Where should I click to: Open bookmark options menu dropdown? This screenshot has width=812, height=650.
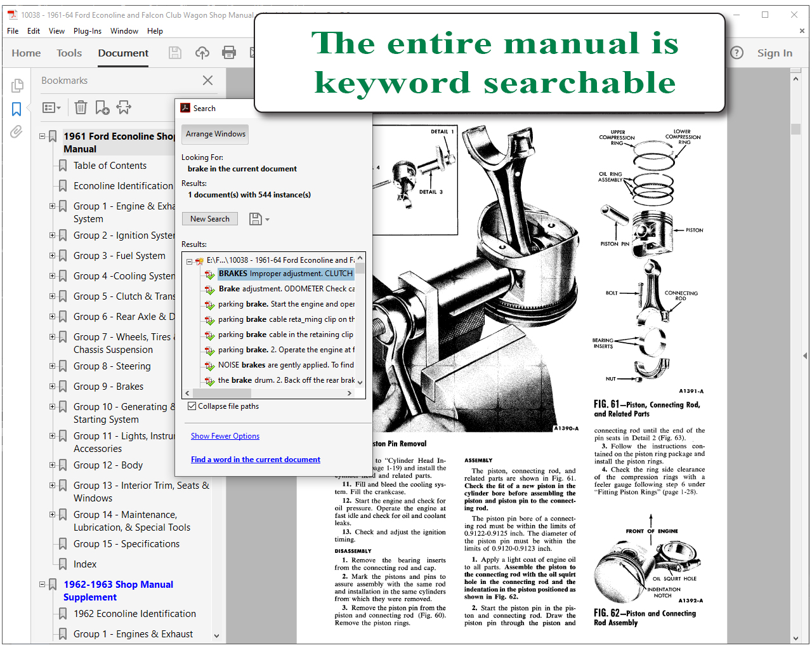[51, 108]
